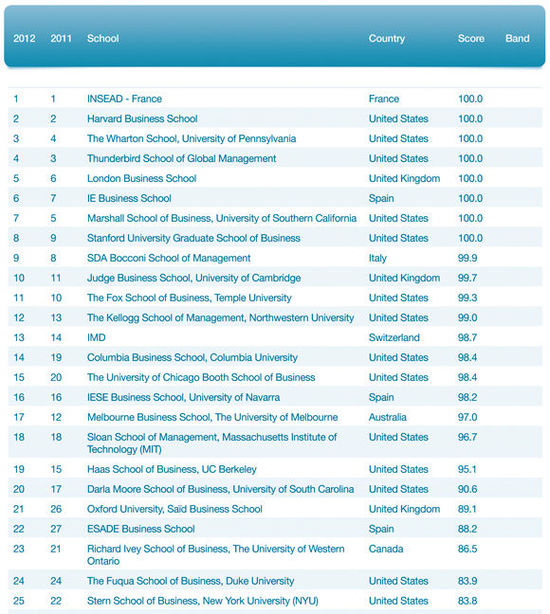Click Italy in the SDA Bocconi row
550x614 pixels.
point(377,258)
